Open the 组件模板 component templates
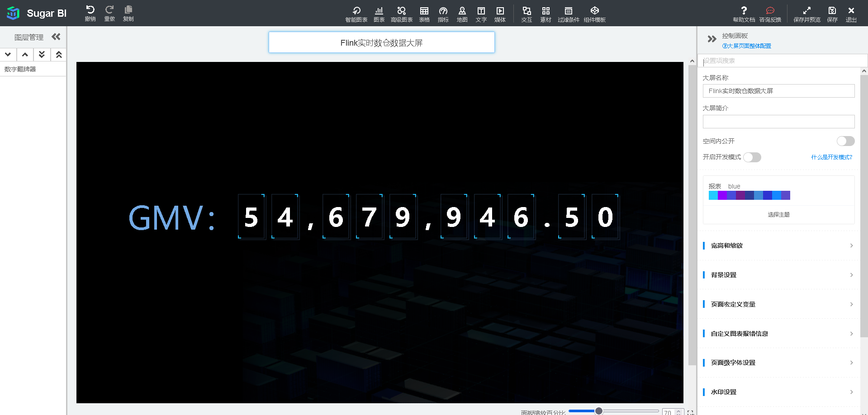868x415 pixels. pyautogui.click(x=595, y=14)
